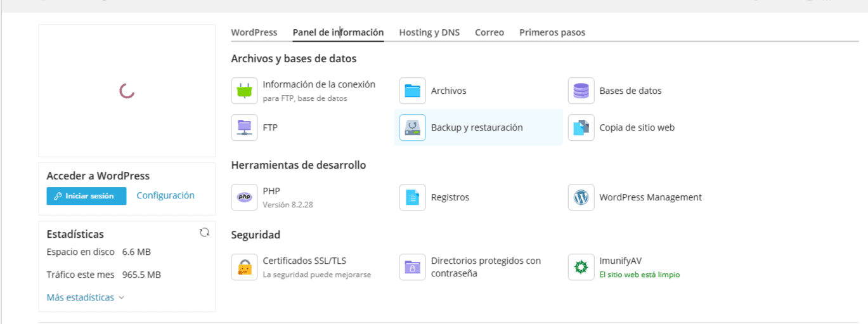Click the 'Espacio en disco 6.6 MB' value
The width and height of the screenshot is (868, 324).
click(136, 252)
